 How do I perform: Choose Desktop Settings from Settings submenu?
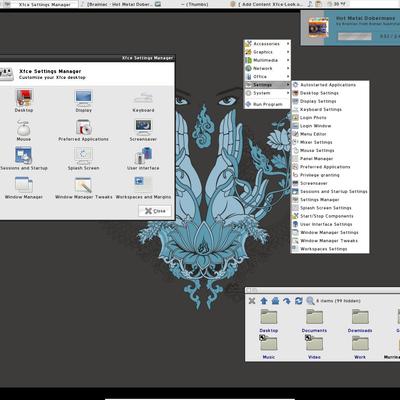tap(330, 93)
